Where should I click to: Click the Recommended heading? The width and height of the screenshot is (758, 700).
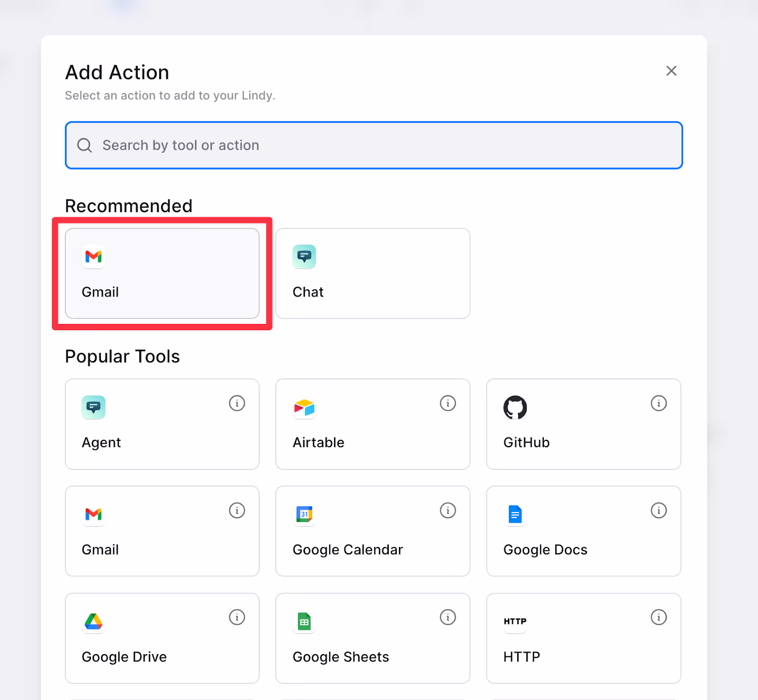point(129,206)
